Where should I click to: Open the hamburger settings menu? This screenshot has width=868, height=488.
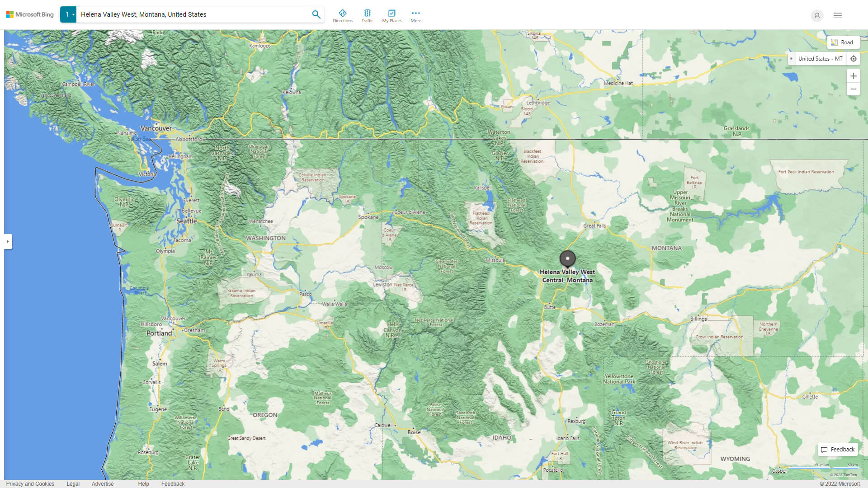tap(837, 15)
